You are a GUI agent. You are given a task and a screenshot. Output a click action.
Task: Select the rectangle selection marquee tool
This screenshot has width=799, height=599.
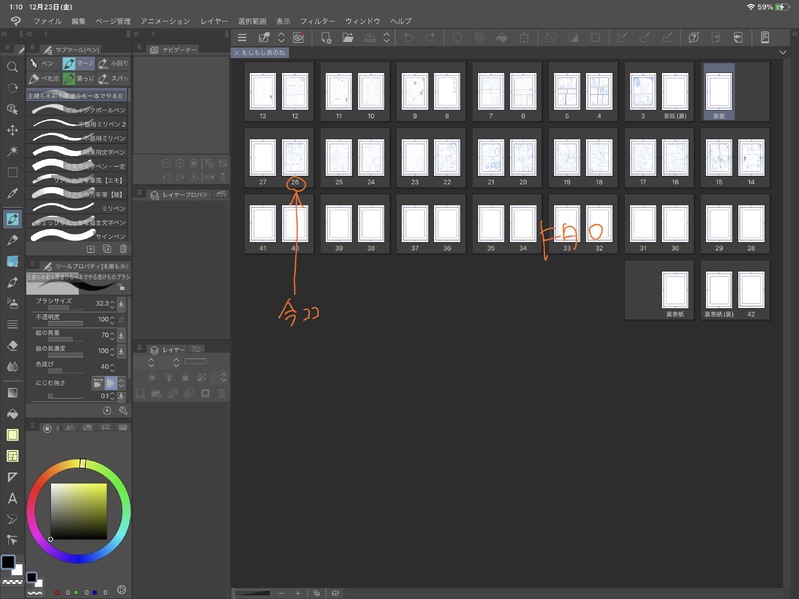(12, 172)
